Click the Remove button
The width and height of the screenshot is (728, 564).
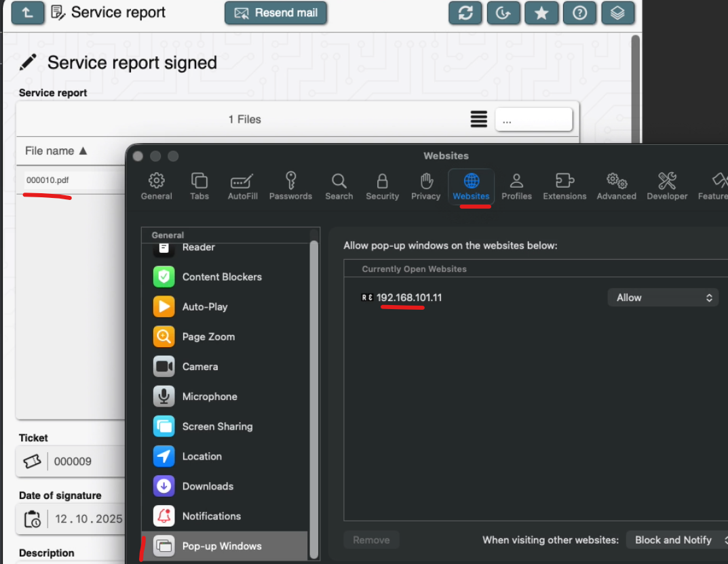pos(371,540)
